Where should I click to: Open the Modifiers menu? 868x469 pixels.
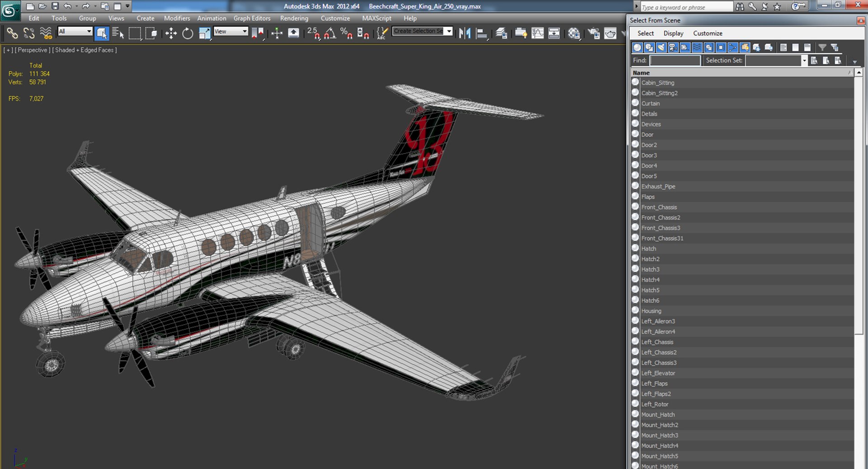click(x=177, y=18)
